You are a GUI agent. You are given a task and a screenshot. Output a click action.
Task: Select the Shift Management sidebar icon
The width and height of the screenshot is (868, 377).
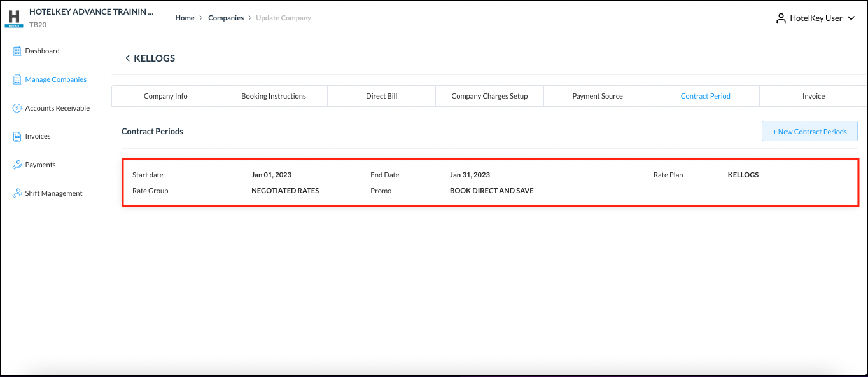pos(17,193)
